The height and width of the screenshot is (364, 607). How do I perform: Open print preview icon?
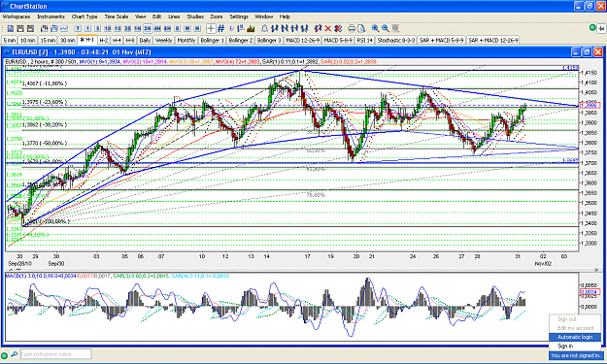[361, 28]
